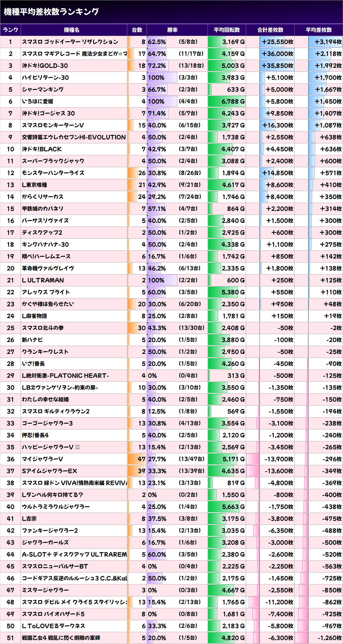This screenshot has height=644, width=343.
Task: Click the -967枚 average difference cell
Action: point(319,626)
